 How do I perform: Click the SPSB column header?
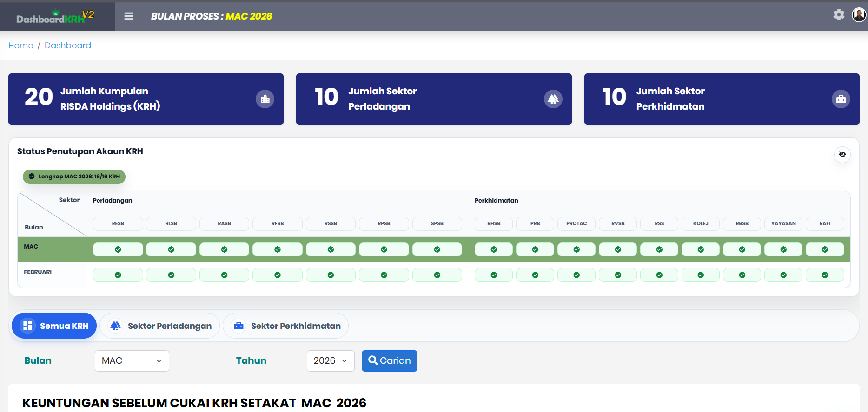[437, 223]
